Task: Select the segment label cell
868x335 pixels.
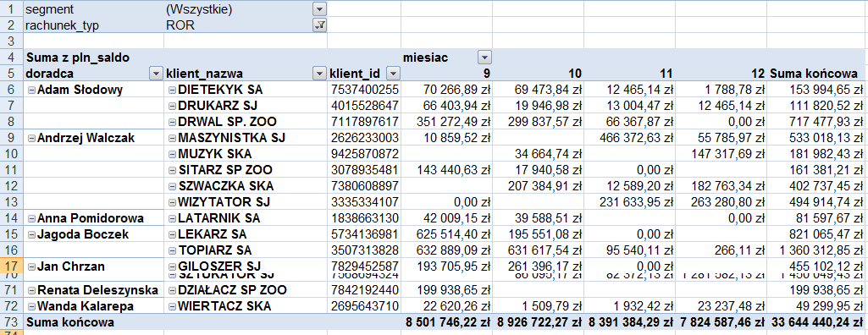Action: [x=93, y=9]
